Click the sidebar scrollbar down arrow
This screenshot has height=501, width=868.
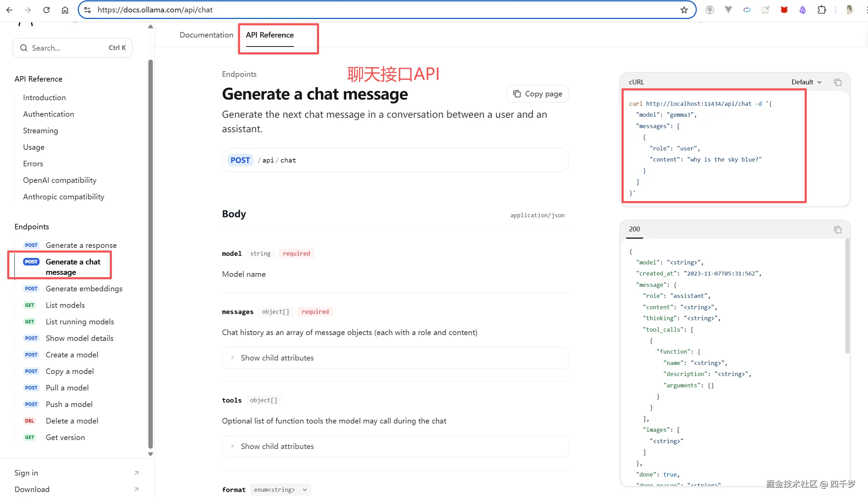click(x=150, y=454)
